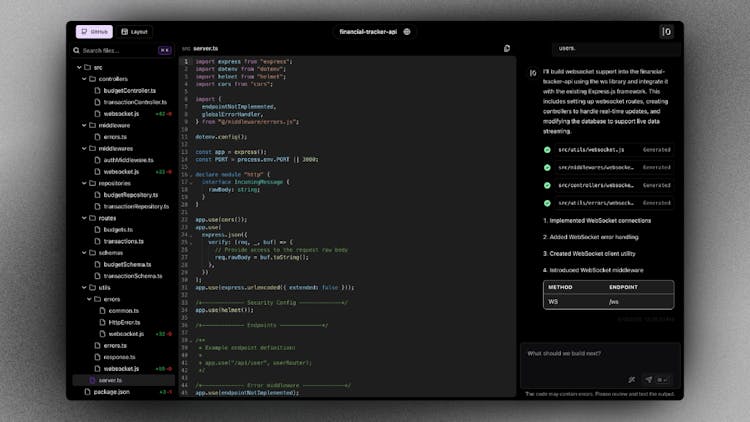
Task: Click the controllers folder icon
Action: tap(92, 79)
